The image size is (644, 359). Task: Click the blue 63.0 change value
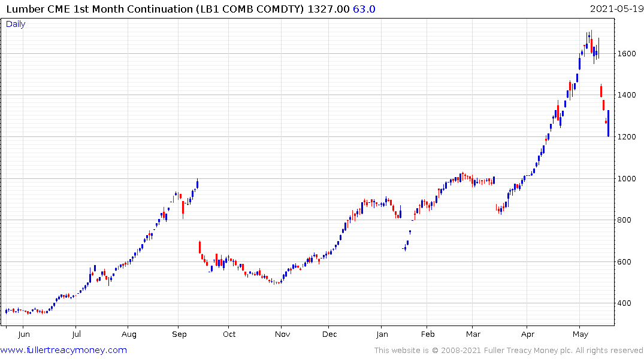364,9
